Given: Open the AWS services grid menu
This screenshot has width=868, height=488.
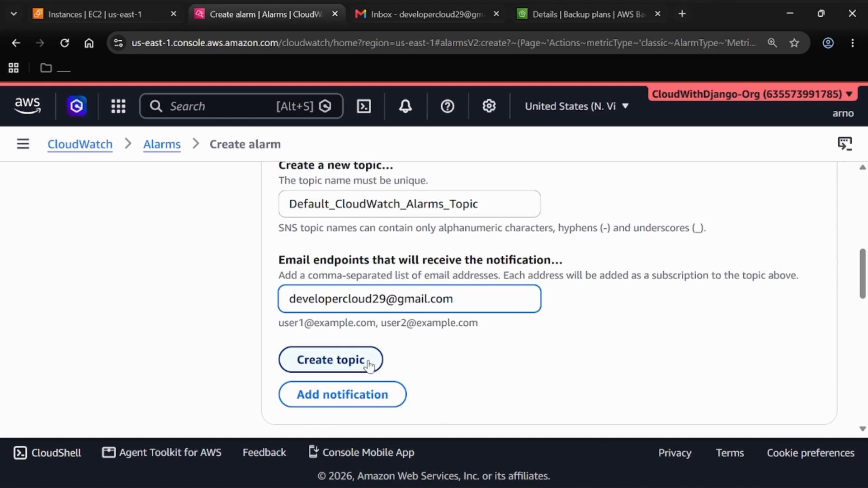Looking at the screenshot, I should pyautogui.click(x=118, y=106).
